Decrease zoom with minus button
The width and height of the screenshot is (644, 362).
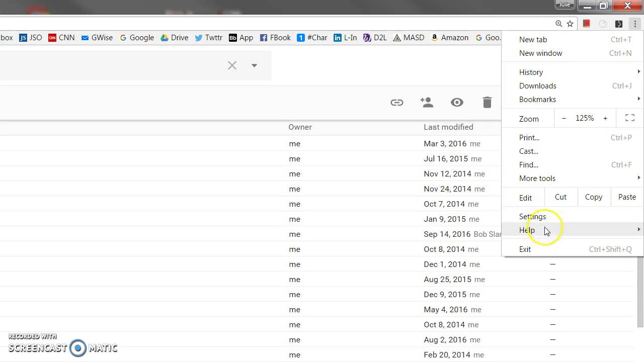[x=564, y=118]
